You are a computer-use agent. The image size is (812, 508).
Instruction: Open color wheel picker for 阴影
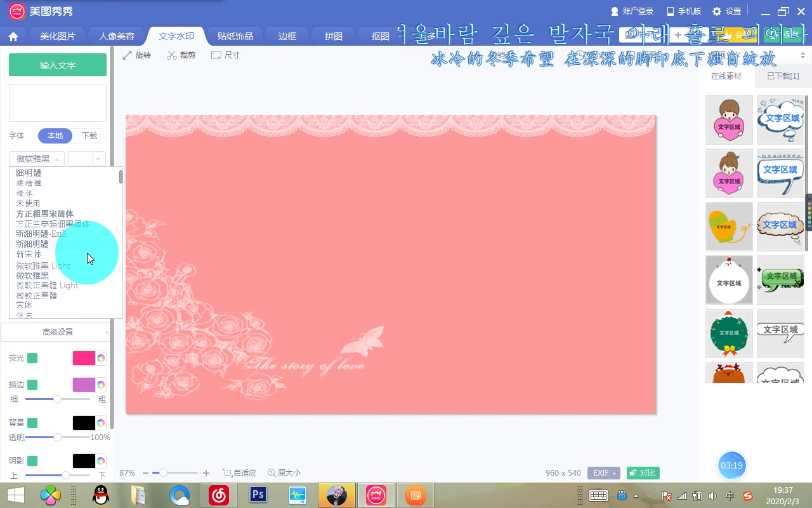coord(101,461)
